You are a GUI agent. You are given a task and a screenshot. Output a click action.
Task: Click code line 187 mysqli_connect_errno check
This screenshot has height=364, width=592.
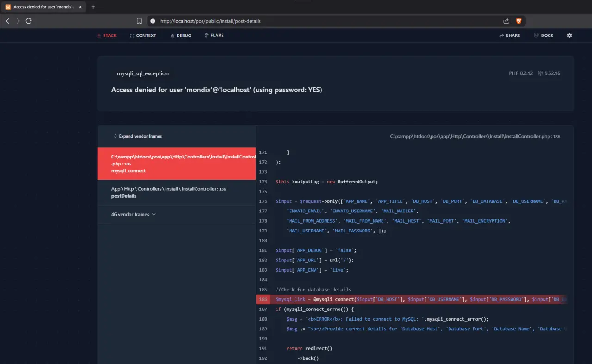click(314, 309)
